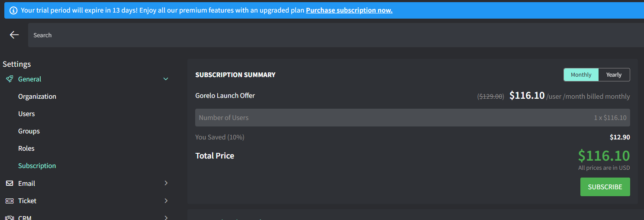Viewport: 644px width, 220px height.
Task: Switch billing to Yearly
Action: [x=614, y=74]
